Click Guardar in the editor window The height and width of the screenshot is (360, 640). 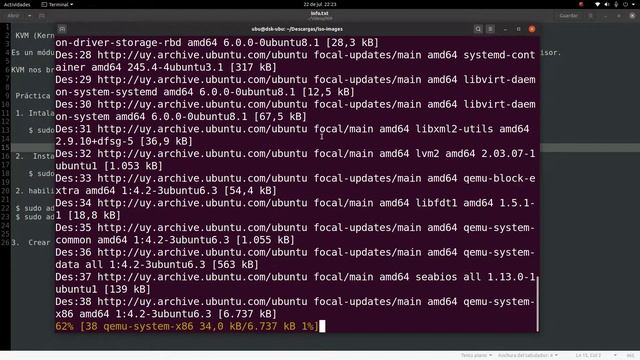(x=569, y=16)
